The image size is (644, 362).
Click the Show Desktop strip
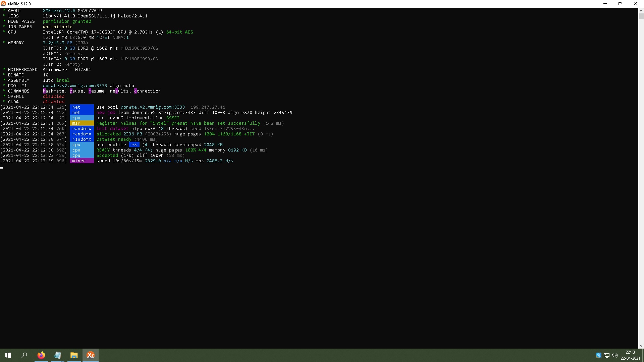pos(643,355)
